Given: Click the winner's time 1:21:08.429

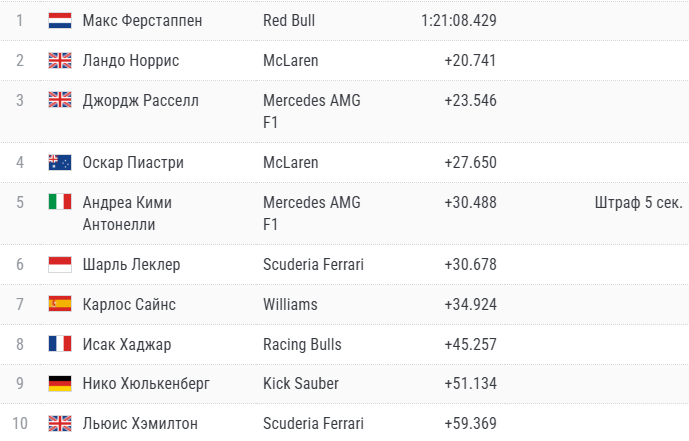Looking at the screenshot, I should tap(459, 20).
